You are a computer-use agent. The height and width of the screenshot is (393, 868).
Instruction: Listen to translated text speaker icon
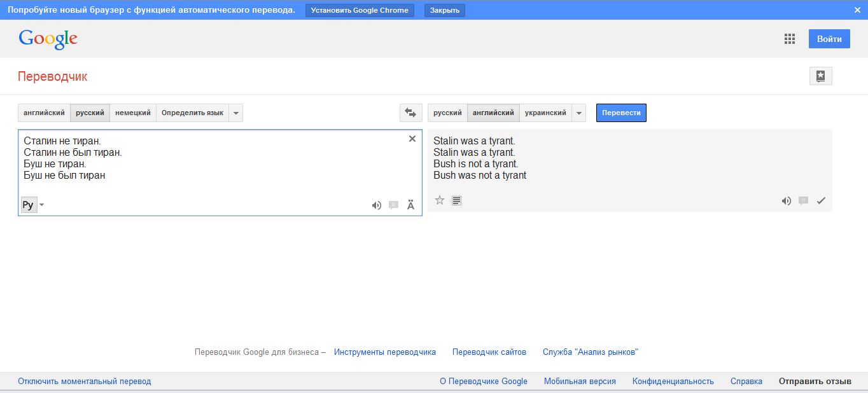[x=787, y=201]
